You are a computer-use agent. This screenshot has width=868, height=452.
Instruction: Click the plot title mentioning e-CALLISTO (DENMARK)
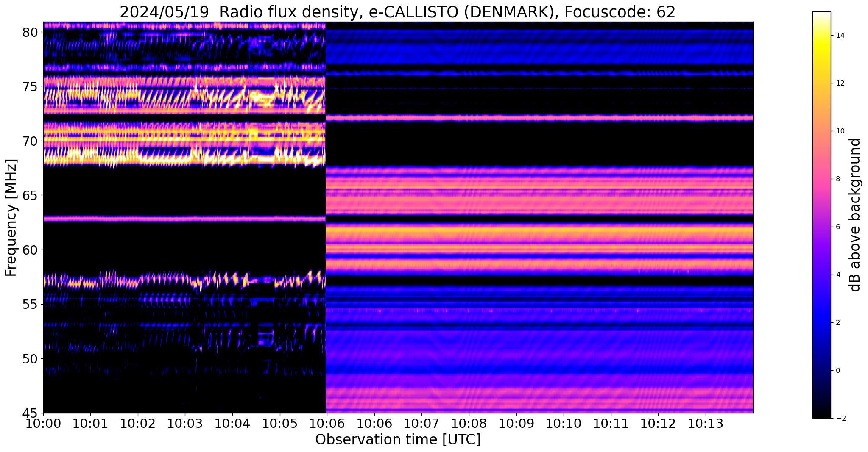coord(397,12)
